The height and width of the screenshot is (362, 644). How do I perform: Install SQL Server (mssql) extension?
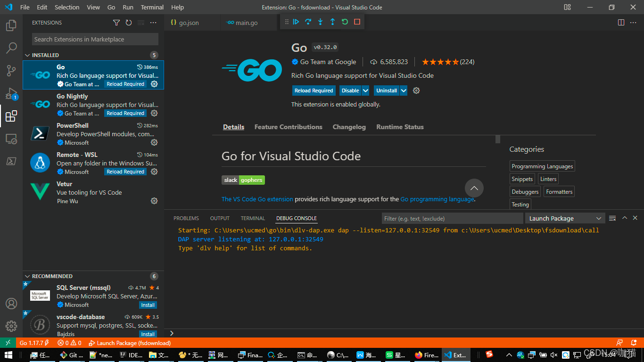point(148,305)
